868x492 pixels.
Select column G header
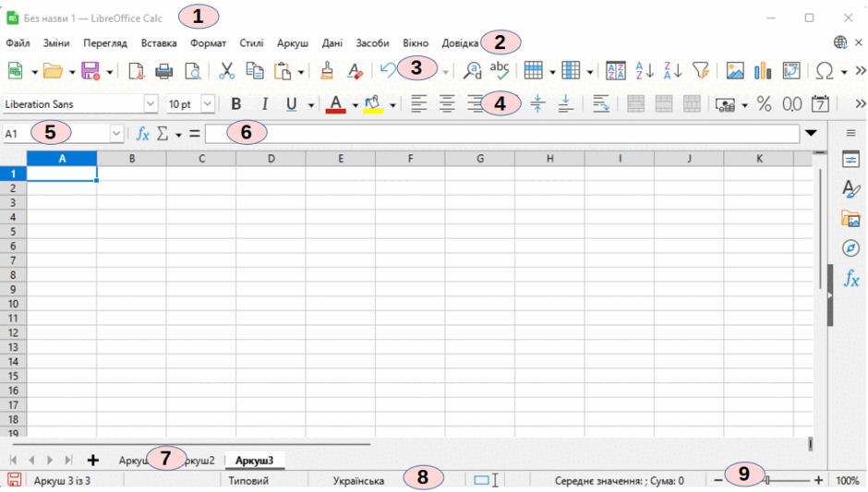tap(480, 159)
